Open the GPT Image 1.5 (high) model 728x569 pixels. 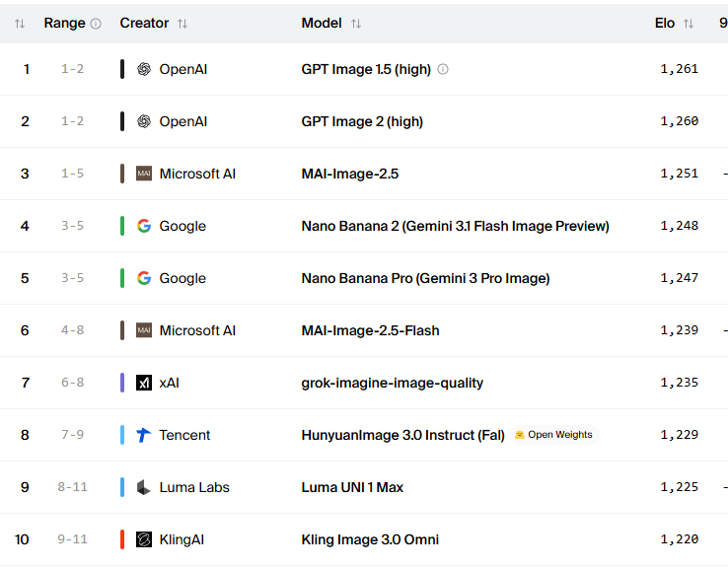point(366,69)
